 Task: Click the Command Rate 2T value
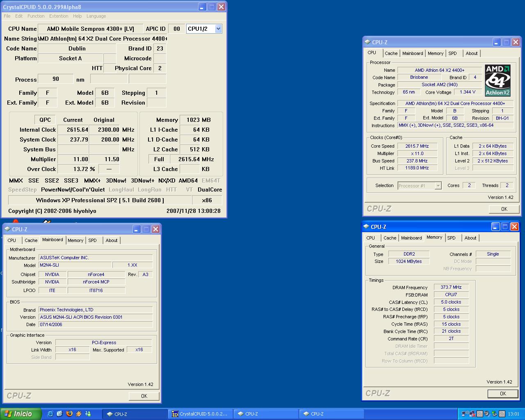tap(451, 339)
